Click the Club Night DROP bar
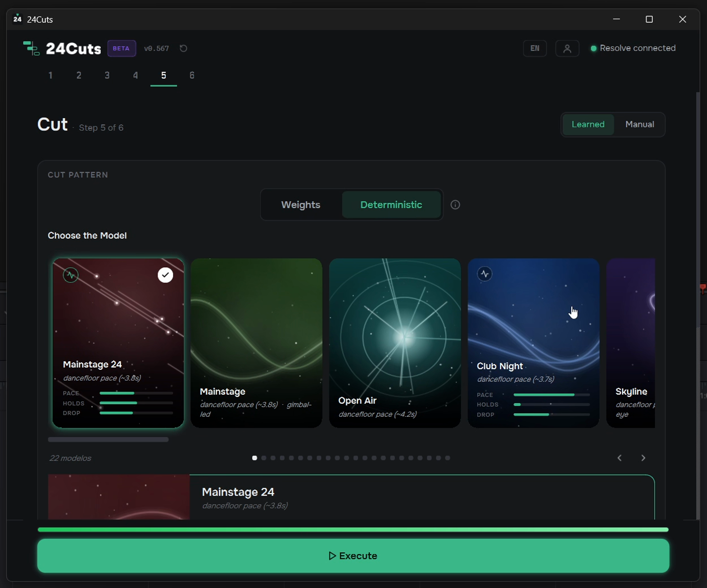 click(551, 415)
